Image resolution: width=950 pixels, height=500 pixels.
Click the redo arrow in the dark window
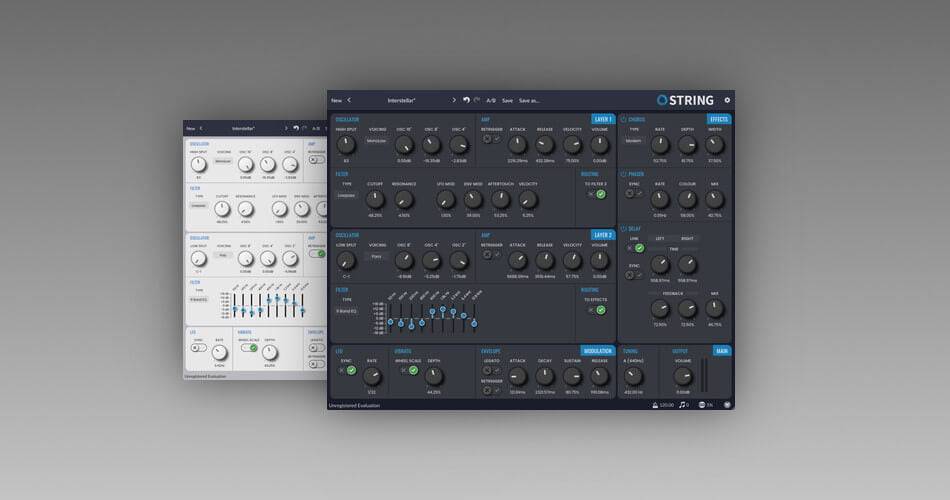477,101
